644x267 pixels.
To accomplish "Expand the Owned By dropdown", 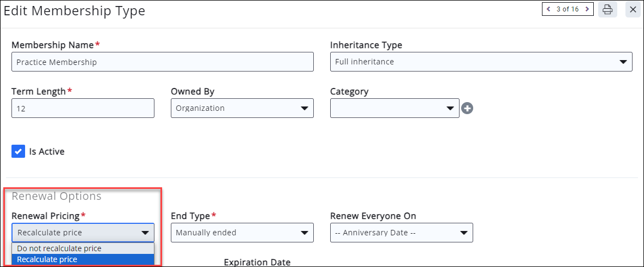I will point(242,108).
